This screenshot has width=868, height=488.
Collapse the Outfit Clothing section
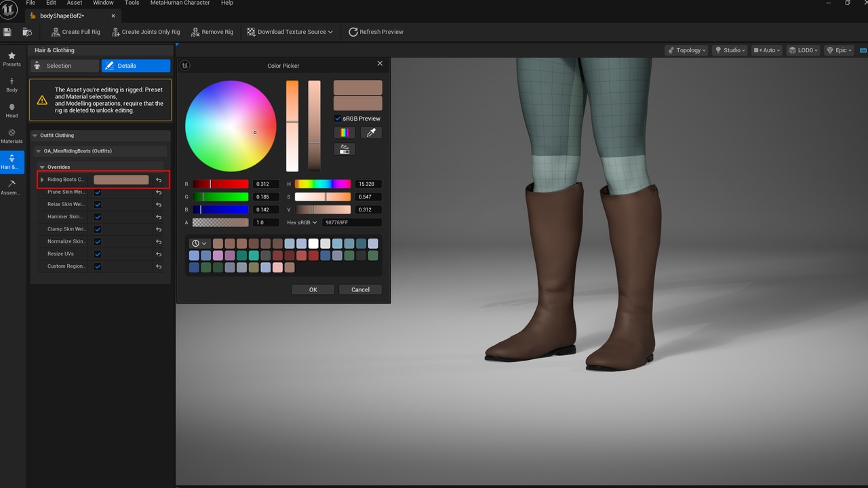point(35,136)
